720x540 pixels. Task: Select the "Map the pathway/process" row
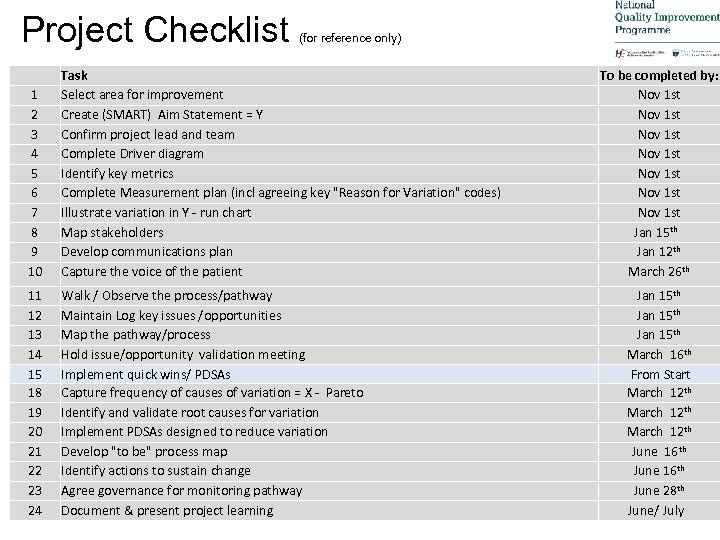click(x=135, y=334)
